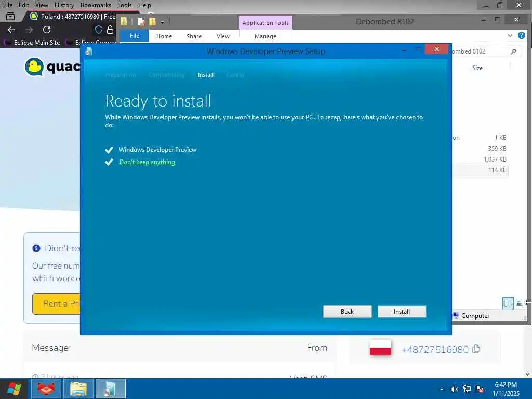532x399 pixels.
Task: Open Eclipse Main Site bookmark
Action: [32, 43]
